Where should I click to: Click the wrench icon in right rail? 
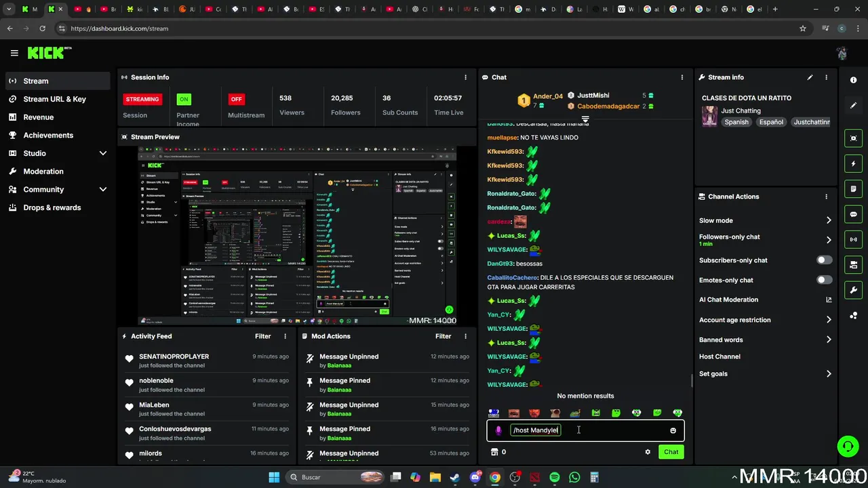coord(853,290)
